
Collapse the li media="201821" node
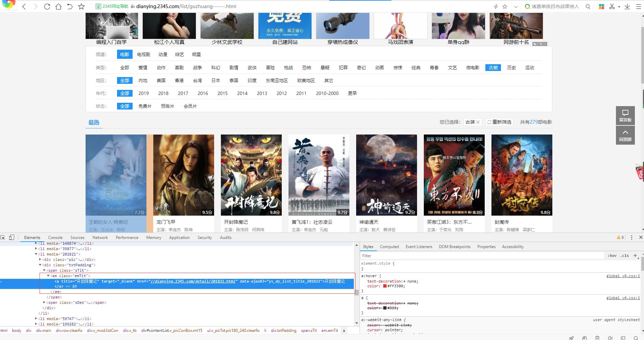pos(36,254)
